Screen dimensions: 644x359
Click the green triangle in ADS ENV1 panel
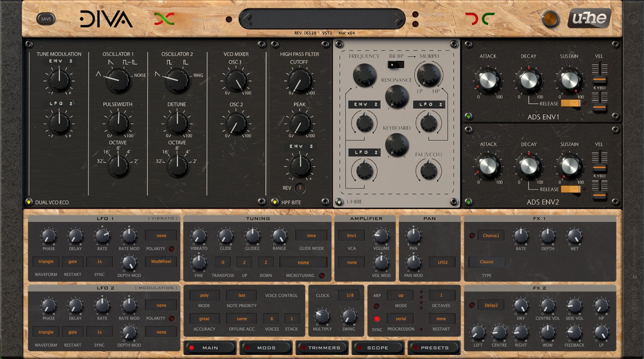(468, 116)
